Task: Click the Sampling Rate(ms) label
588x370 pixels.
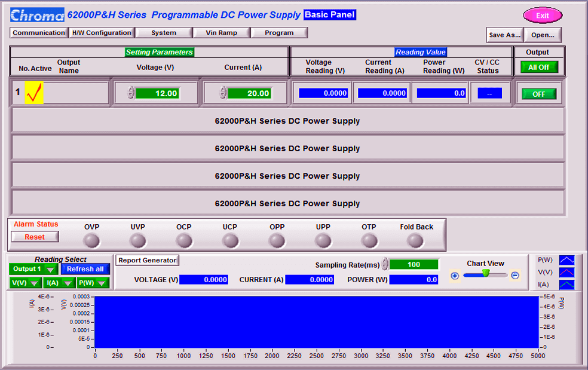Action: pyautogui.click(x=347, y=265)
